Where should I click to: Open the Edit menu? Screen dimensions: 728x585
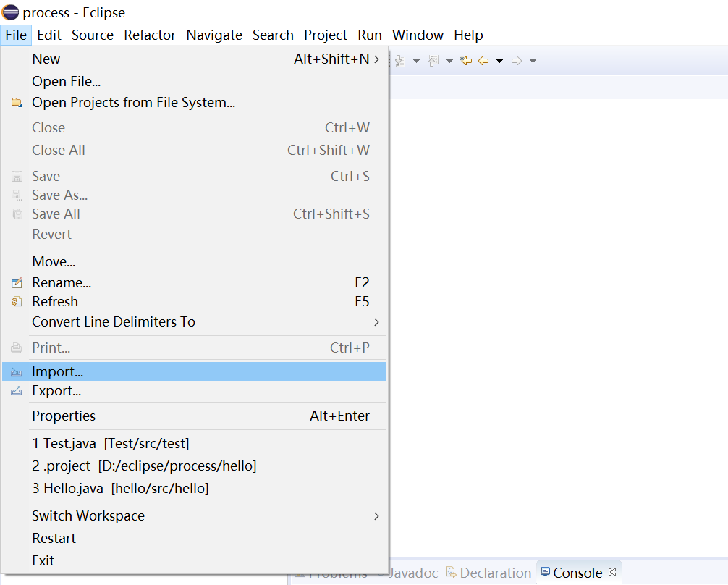(x=49, y=35)
